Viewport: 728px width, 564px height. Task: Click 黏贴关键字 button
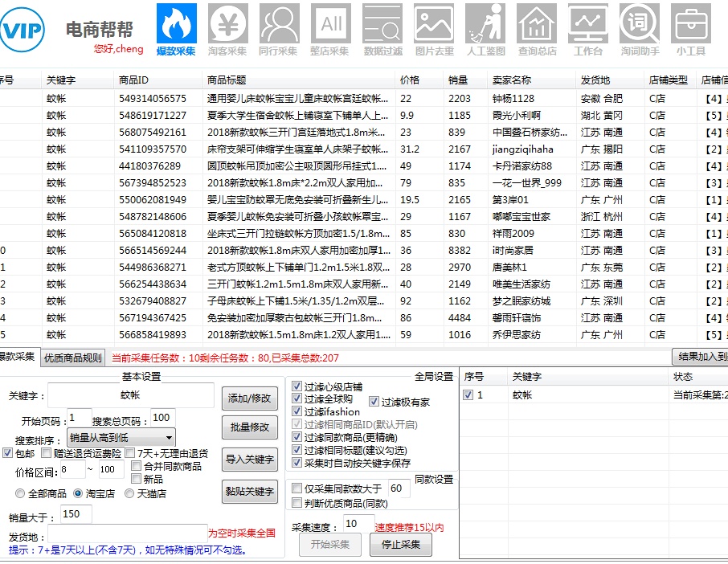(250, 492)
